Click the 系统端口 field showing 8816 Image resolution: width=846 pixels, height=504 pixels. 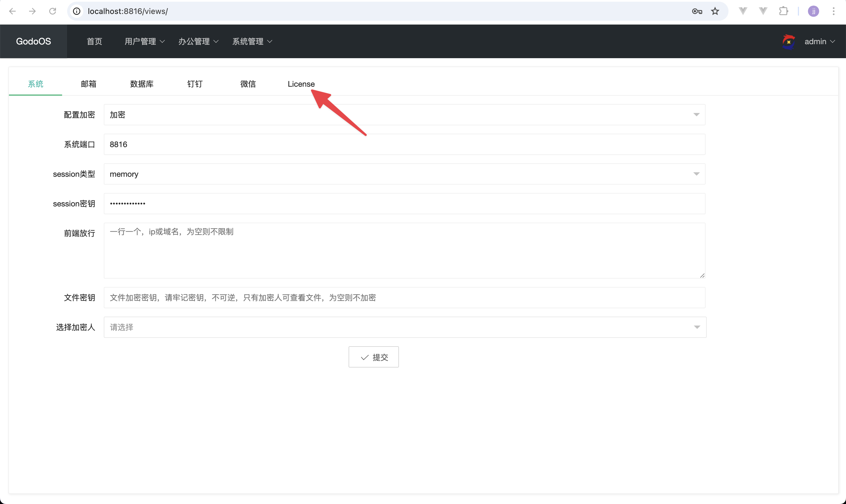[405, 144]
